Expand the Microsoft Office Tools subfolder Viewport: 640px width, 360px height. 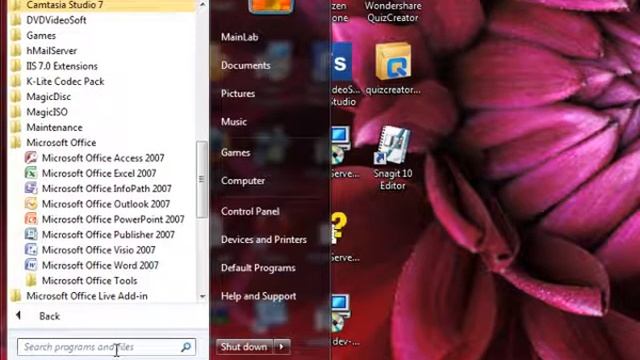point(89,280)
